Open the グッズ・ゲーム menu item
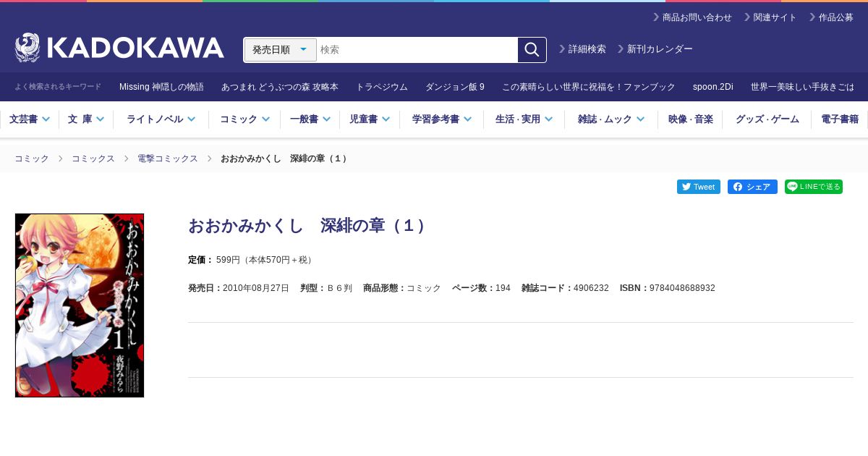The image size is (868, 456). tap(767, 119)
